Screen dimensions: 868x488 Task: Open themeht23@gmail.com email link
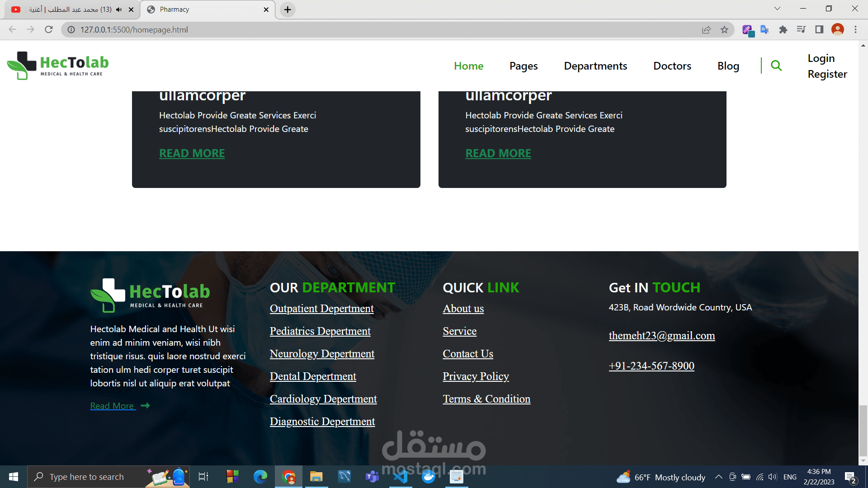pos(661,336)
